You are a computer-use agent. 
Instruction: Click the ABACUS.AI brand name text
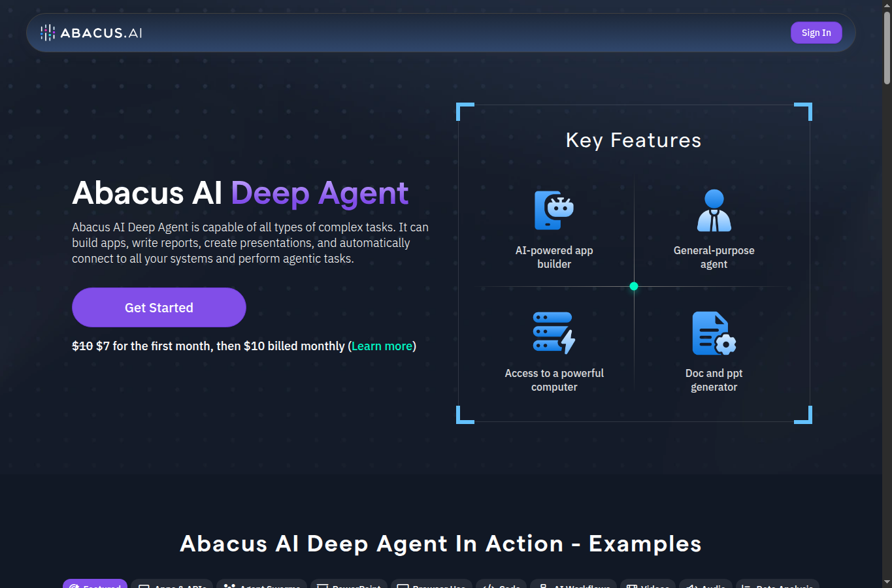[x=101, y=33]
